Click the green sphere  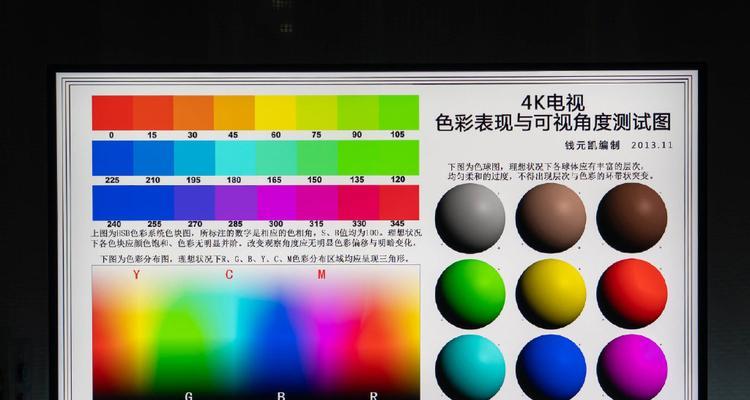point(470,294)
